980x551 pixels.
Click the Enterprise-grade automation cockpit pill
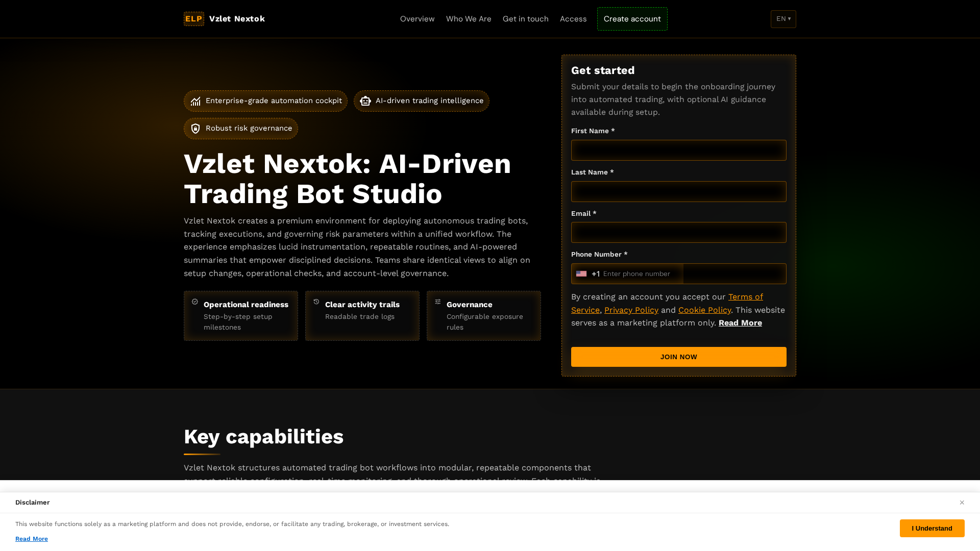click(265, 101)
